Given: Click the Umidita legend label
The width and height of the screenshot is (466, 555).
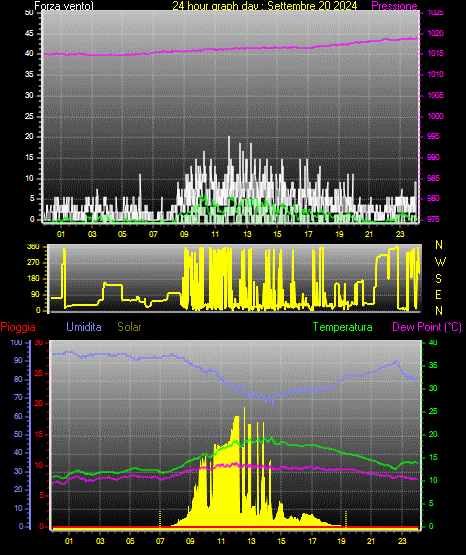Looking at the screenshot, I should tap(84, 327).
